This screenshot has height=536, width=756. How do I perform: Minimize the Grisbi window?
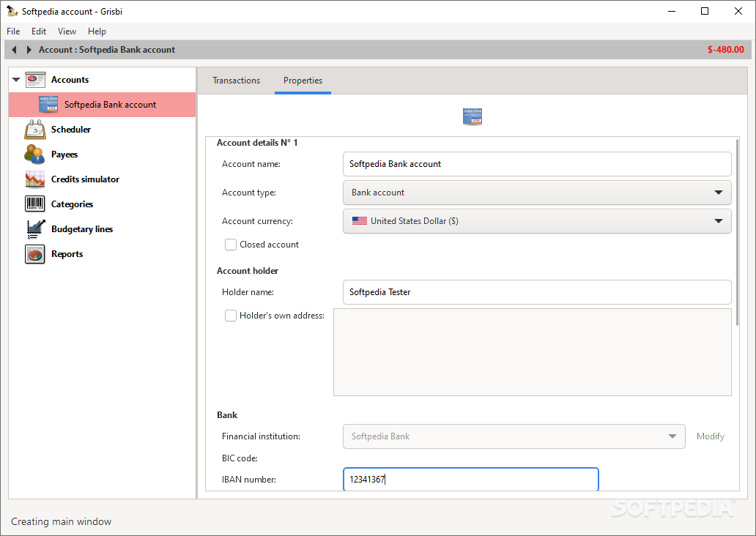672,11
